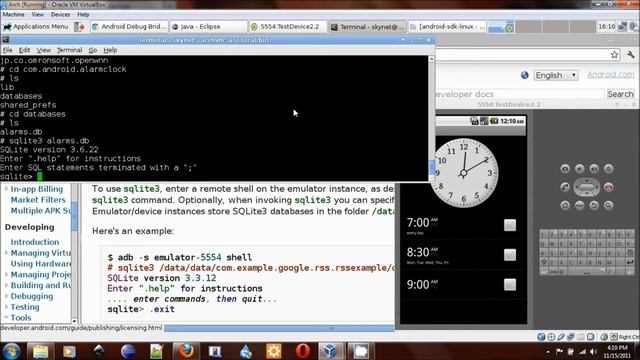640x360 pixels.
Task: Select the 7:00 AM alarm entry
Action: 463,225
